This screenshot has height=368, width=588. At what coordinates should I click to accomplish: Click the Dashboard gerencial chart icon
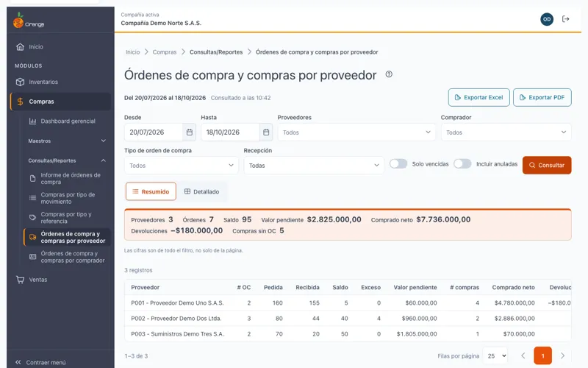(32, 121)
